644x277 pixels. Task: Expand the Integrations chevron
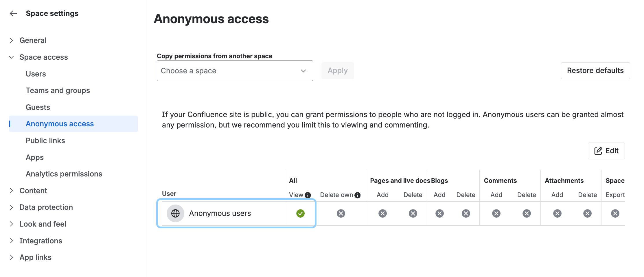pos(11,241)
